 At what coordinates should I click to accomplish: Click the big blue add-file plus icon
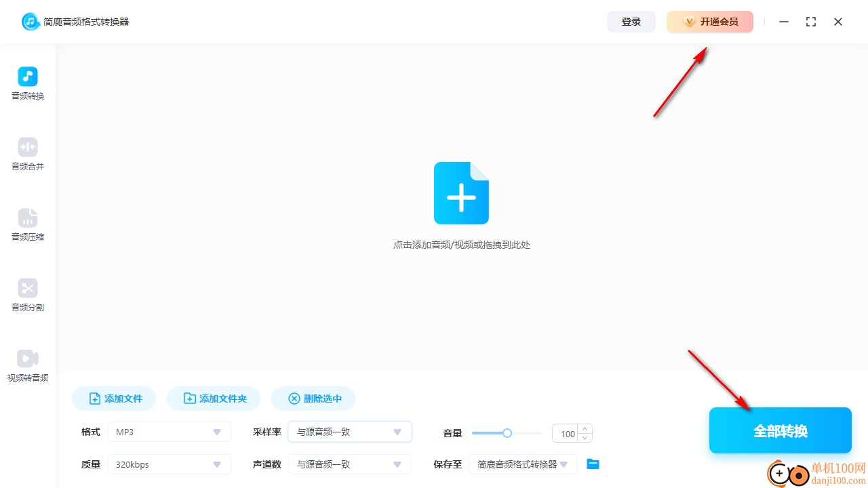pos(461,193)
